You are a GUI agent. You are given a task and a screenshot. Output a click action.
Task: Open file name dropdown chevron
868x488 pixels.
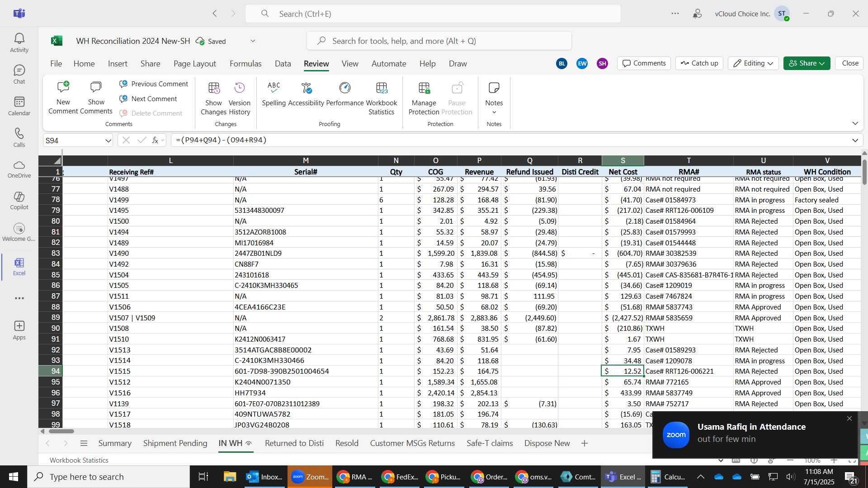(x=253, y=41)
